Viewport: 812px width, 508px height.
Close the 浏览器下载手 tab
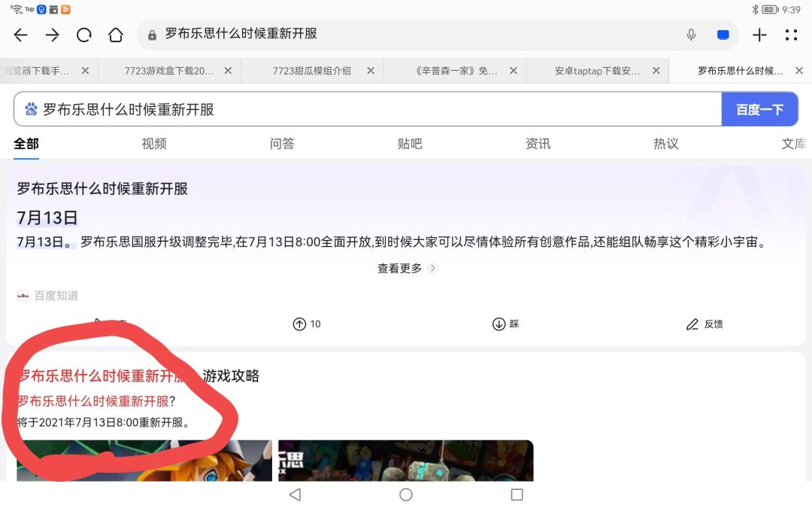click(x=86, y=71)
